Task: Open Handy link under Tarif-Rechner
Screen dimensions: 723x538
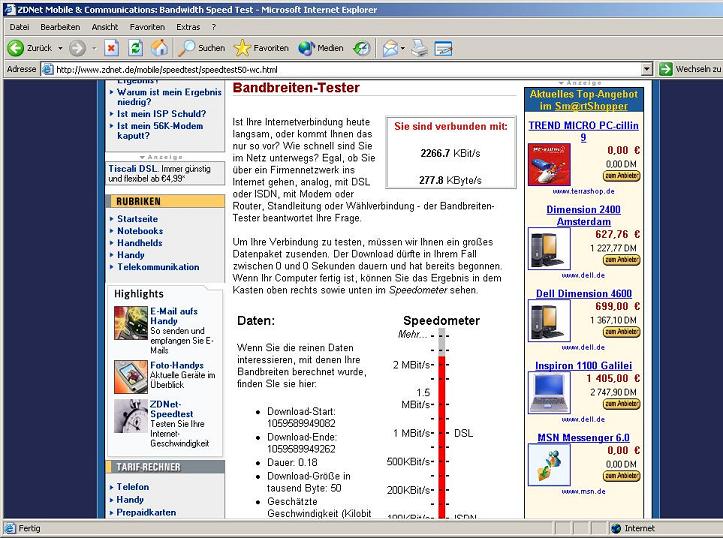Action: (x=130, y=499)
